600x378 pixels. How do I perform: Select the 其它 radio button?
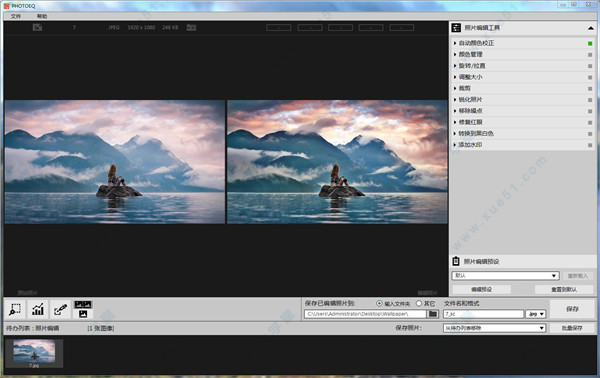pos(419,303)
